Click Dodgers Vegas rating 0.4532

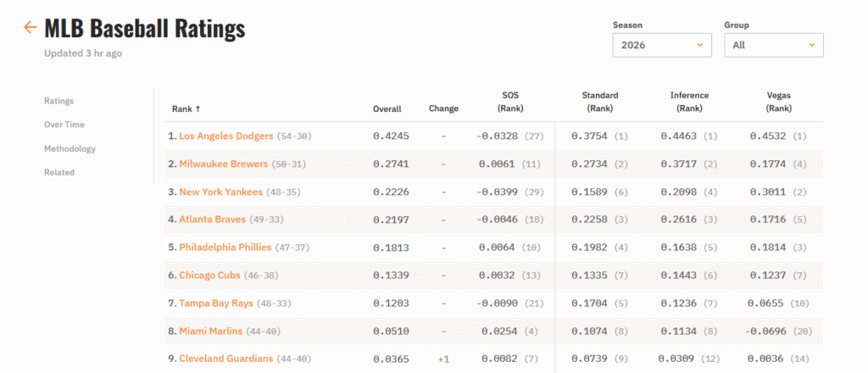tap(768, 136)
